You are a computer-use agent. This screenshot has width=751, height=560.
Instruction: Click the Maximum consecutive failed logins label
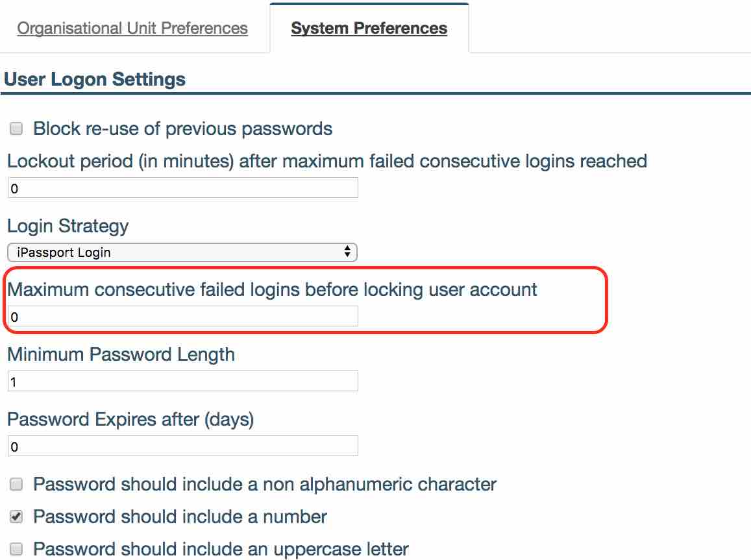point(272,289)
